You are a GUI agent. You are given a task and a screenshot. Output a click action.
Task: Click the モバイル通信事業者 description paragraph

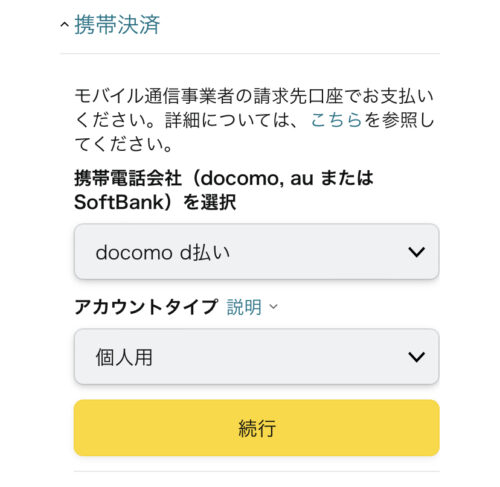[x=254, y=120]
